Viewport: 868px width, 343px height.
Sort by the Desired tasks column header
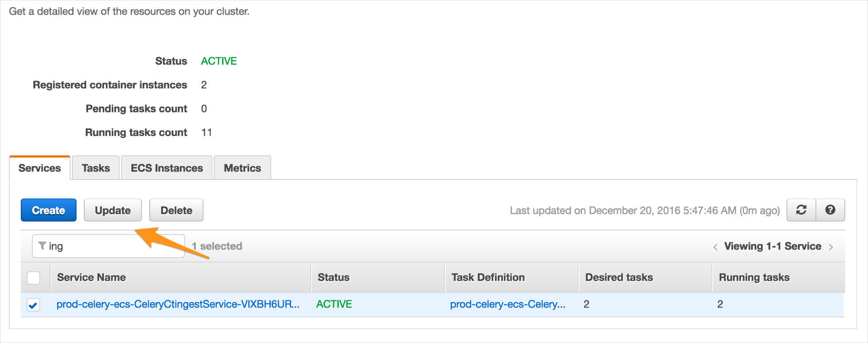[619, 277]
